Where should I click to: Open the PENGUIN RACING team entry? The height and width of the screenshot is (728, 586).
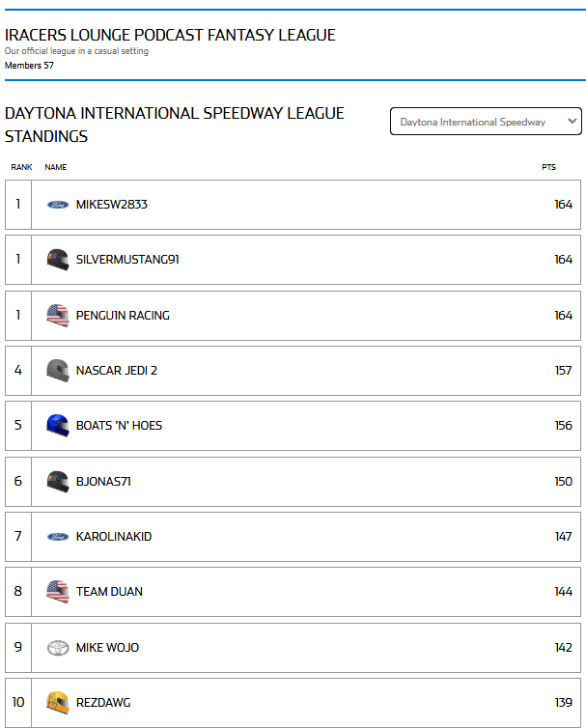coord(123,316)
